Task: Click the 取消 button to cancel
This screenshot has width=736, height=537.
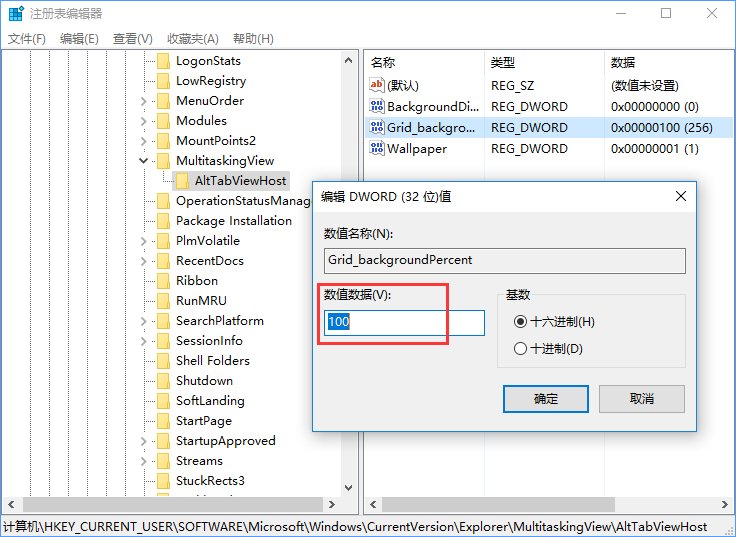Action: point(642,398)
